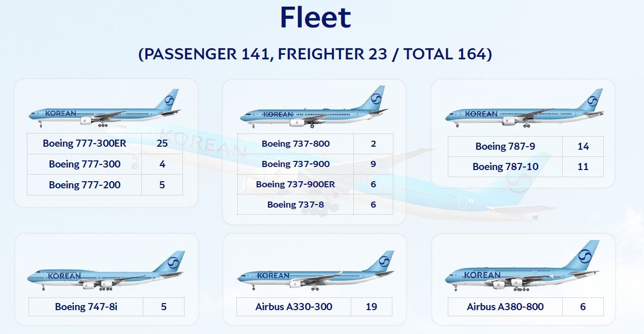644x334 pixels.
Task: Click the 25 count for Boeing 777-300ER
Action: tap(162, 144)
